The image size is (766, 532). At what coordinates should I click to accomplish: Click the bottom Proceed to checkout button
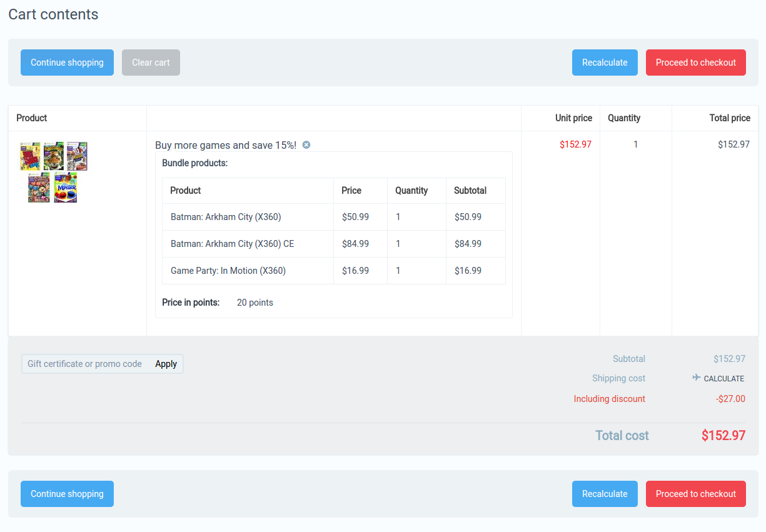[695, 493]
